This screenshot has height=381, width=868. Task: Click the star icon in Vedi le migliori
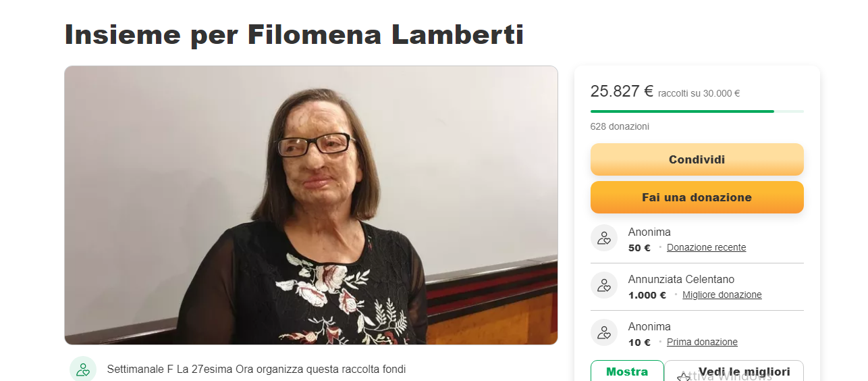pos(684,376)
